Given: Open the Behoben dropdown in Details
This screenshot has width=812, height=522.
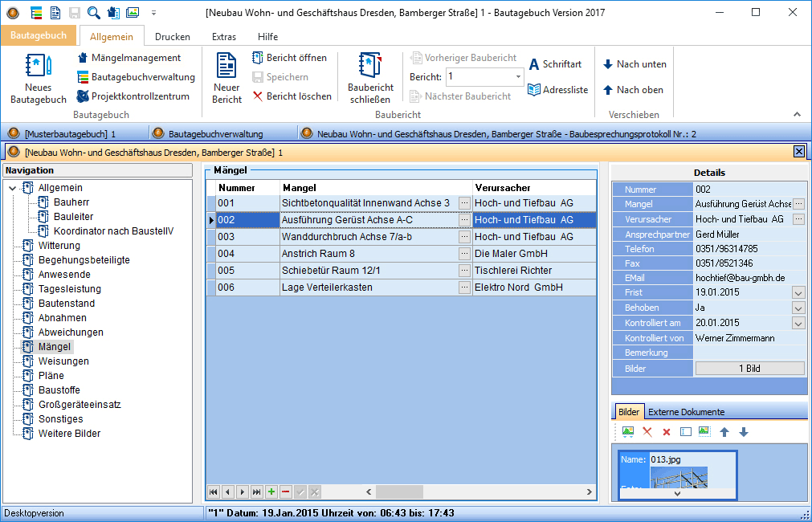Looking at the screenshot, I should pyautogui.click(x=798, y=308).
